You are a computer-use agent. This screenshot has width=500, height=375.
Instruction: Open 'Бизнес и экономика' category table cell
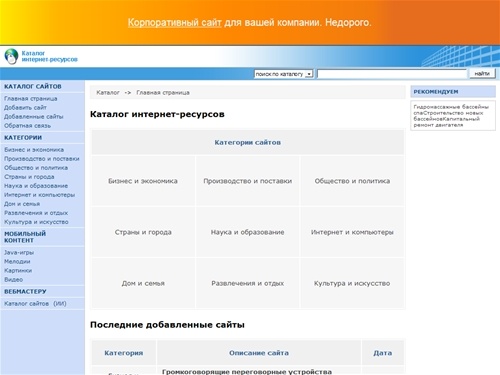point(143,181)
